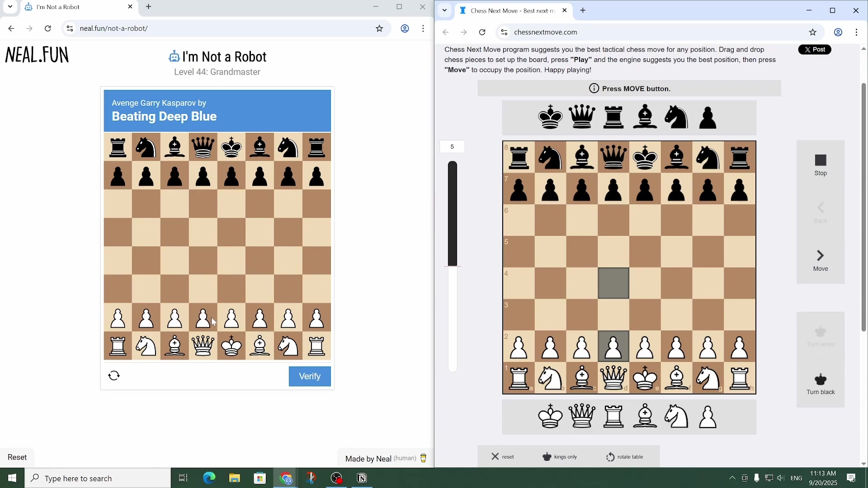
Task: Select white king on neal.fun board
Action: click(x=231, y=346)
